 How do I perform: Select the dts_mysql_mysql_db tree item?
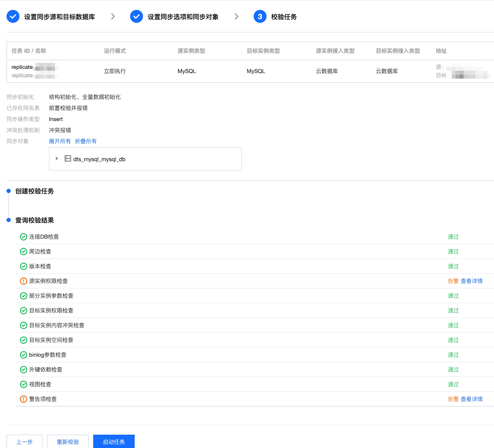(99, 159)
